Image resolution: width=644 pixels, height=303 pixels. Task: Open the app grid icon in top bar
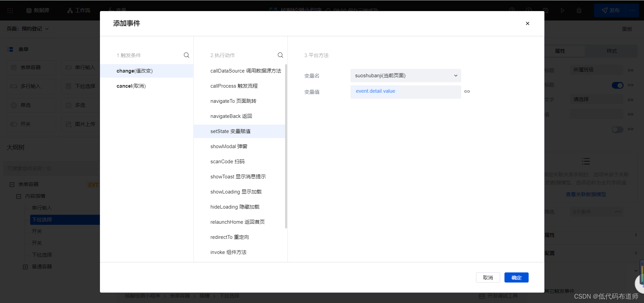pos(10,10)
